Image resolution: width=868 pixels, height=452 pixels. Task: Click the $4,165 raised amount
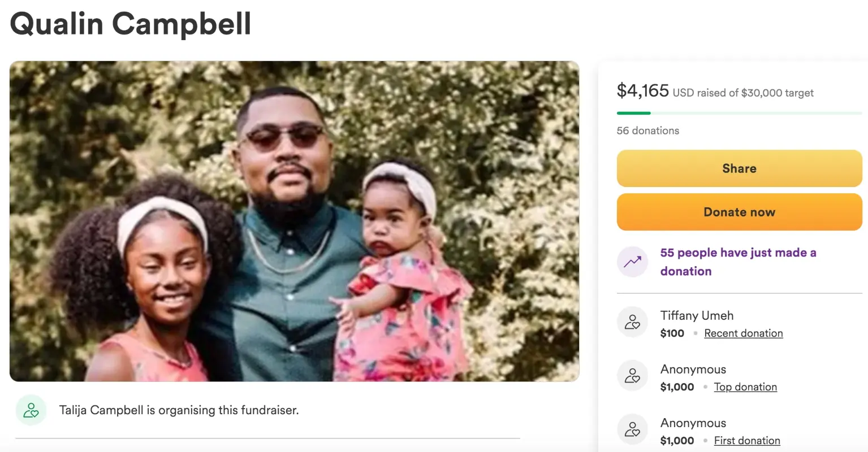[642, 90]
